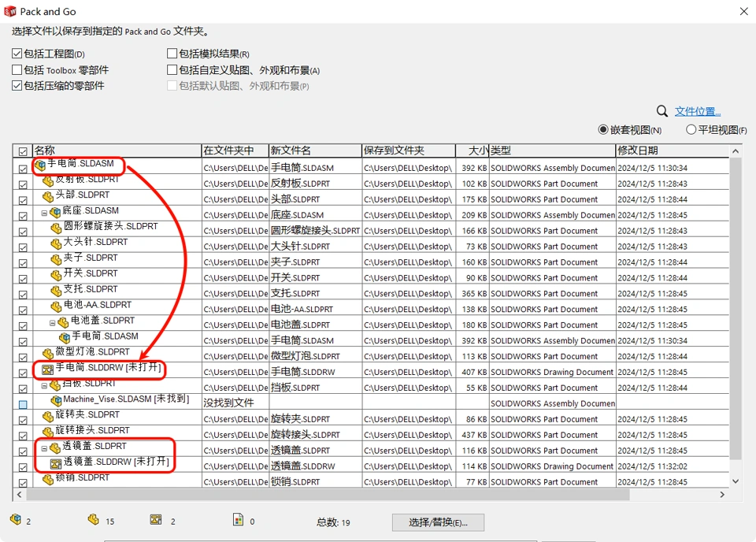
Task: Click new filename cell 头部.SLDPRT
Action: point(315,199)
